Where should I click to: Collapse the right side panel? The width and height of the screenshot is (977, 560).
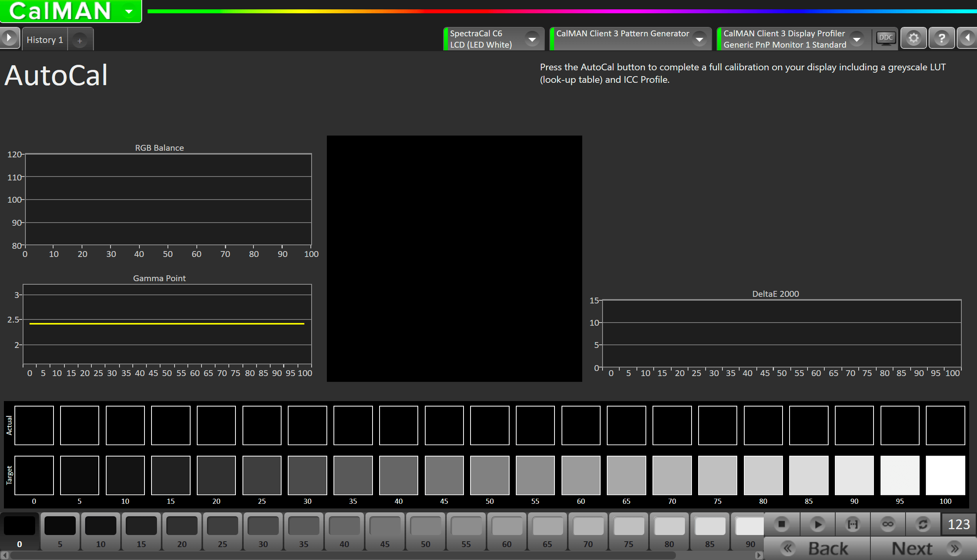968,38
